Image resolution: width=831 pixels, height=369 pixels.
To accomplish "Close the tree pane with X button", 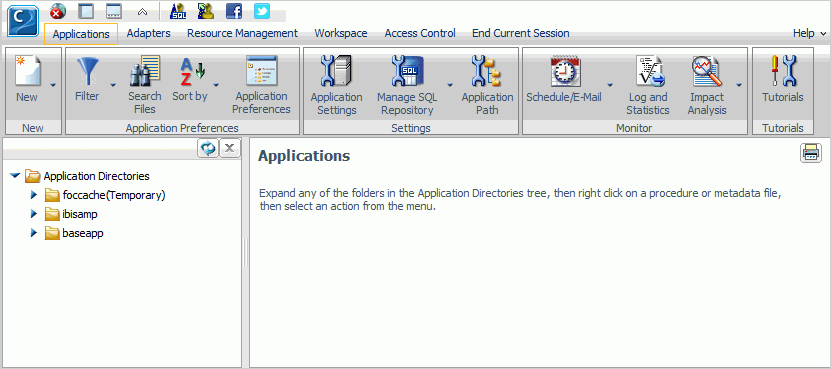I will (x=229, y=148).
